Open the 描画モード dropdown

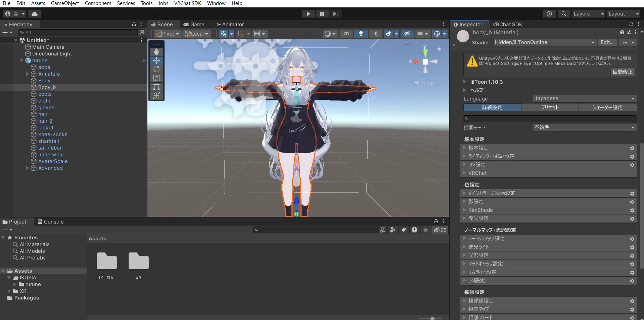585,127
